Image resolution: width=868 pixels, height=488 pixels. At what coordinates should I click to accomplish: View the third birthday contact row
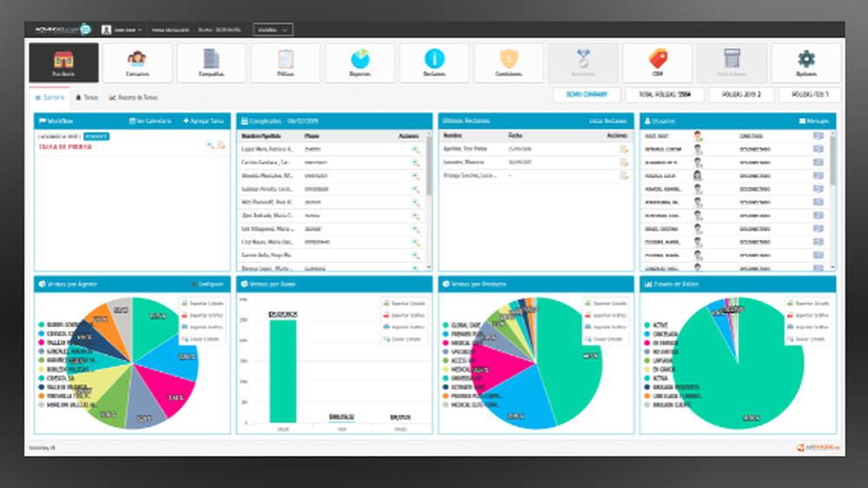tap(415, 175)
